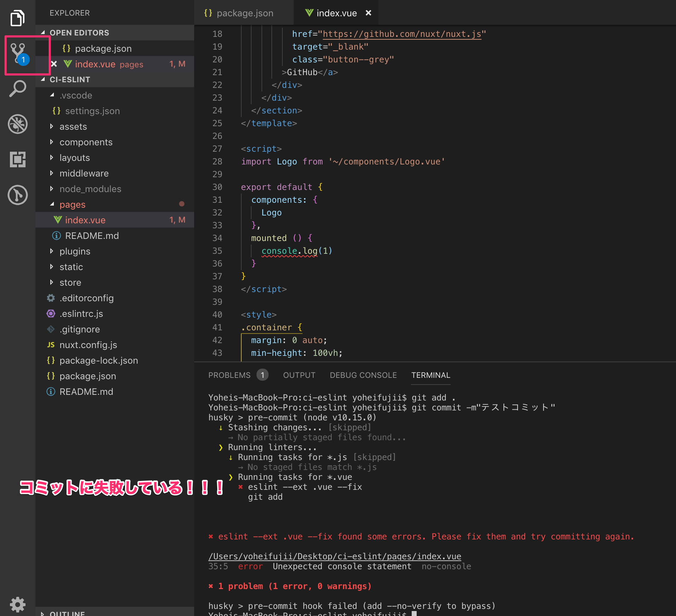Open the .eslintrc.js file
The image size is (676, 616).
coord(115,314)
